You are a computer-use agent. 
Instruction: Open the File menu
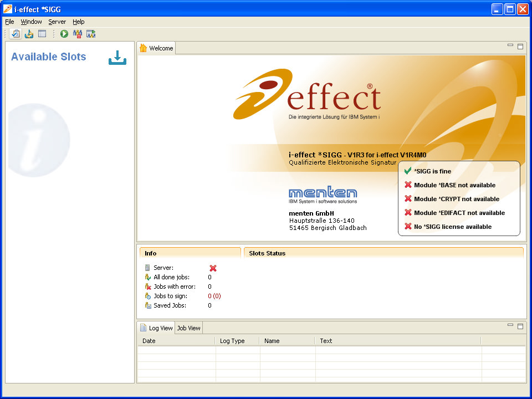coord(9,22)
